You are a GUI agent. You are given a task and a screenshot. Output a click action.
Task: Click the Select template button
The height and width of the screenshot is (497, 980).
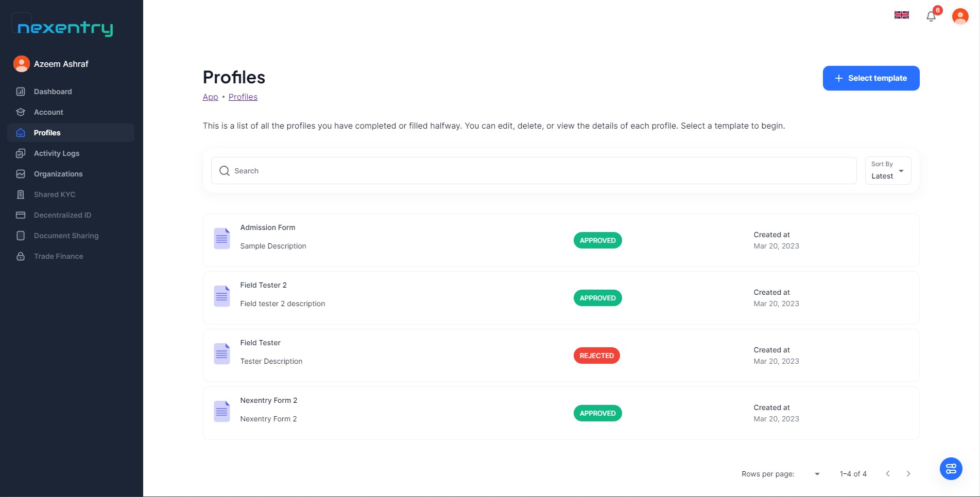click(871, 78)
